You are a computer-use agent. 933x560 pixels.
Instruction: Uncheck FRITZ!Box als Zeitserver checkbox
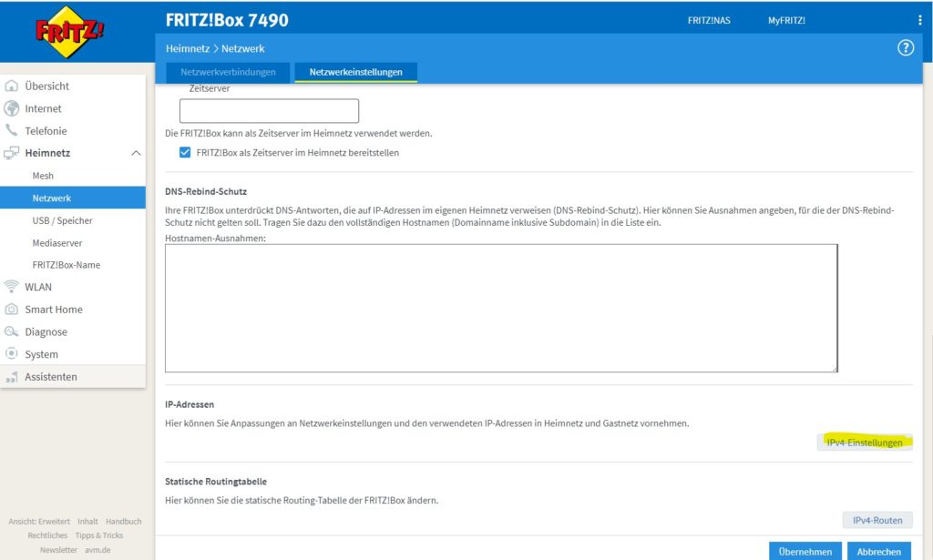tap(185, 153)
